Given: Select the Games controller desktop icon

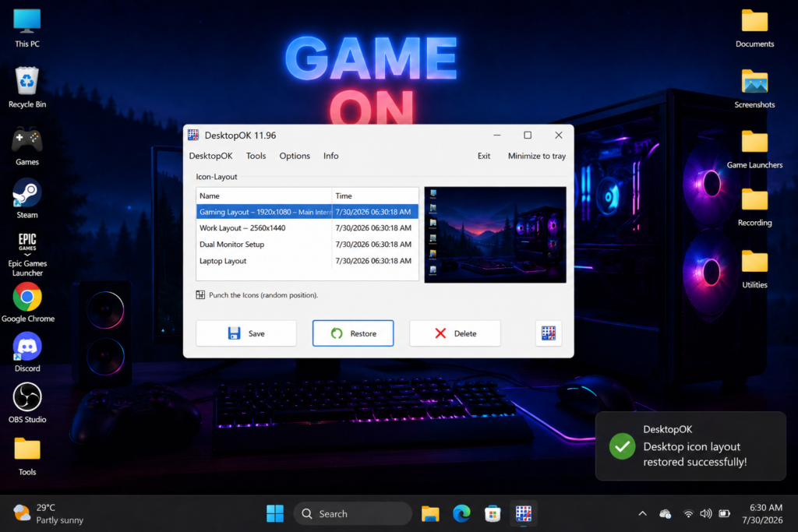Looking at the screenshot, I should click(27, 146).
